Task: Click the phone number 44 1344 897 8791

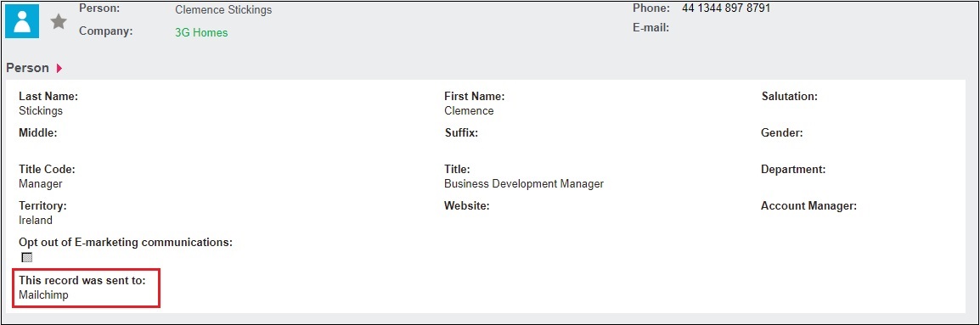Action: (x=726, y=8)
